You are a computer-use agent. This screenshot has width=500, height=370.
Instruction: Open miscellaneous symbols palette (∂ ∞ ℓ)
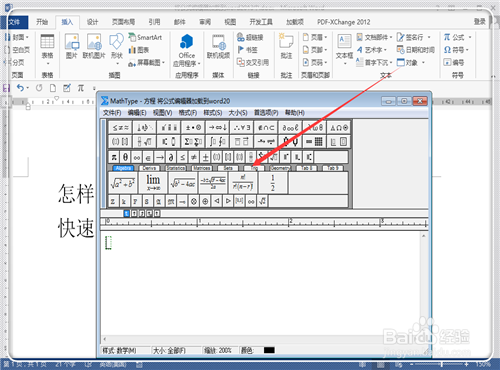[291, 127]
